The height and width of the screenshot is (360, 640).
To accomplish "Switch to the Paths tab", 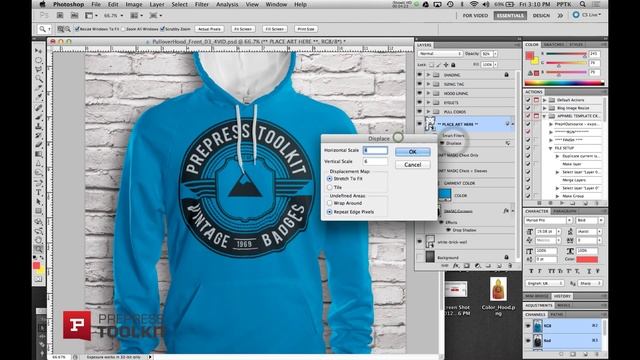I will point(557,315).
